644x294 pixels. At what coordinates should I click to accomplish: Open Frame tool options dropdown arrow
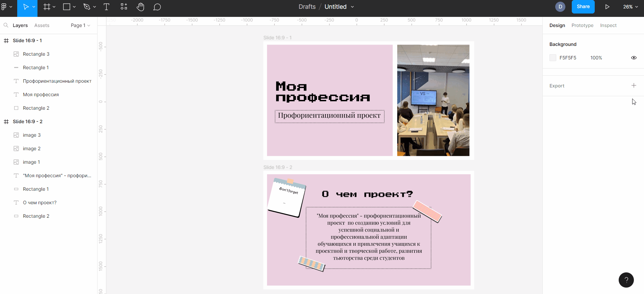54,7
